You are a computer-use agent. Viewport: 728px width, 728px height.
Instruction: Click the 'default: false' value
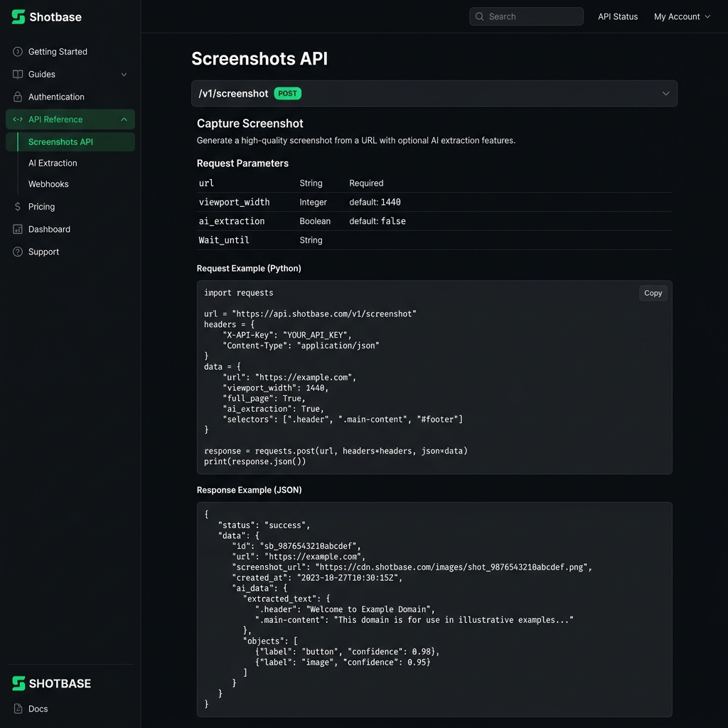coord(378,221)
